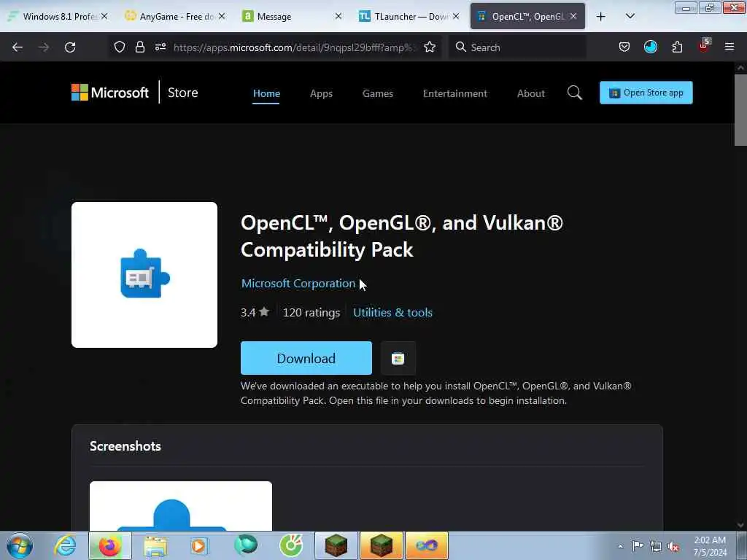Open network tray icon
This screenshot has width=747, height=560.
656,546
